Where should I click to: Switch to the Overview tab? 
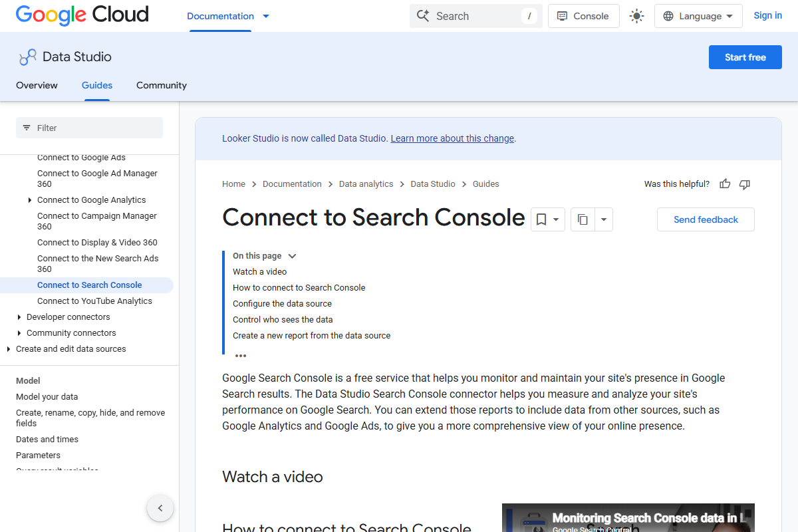pyautogui.click(x=37, y=85)
